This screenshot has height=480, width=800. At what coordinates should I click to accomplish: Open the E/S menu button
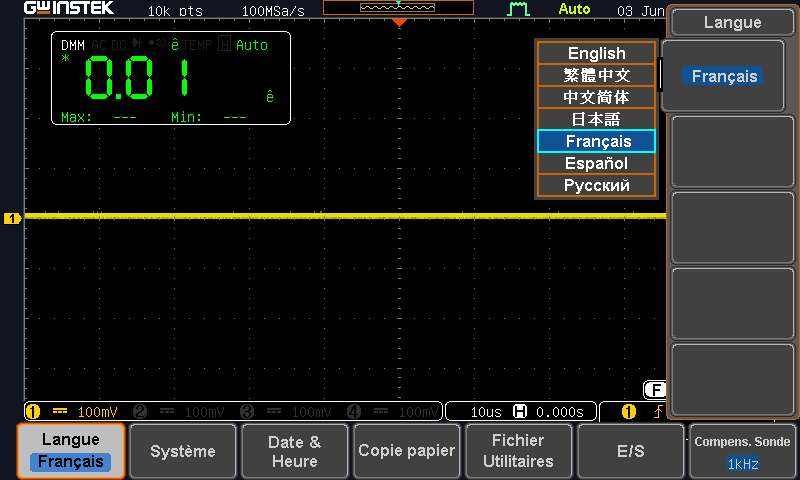click(x=631, y=451)
